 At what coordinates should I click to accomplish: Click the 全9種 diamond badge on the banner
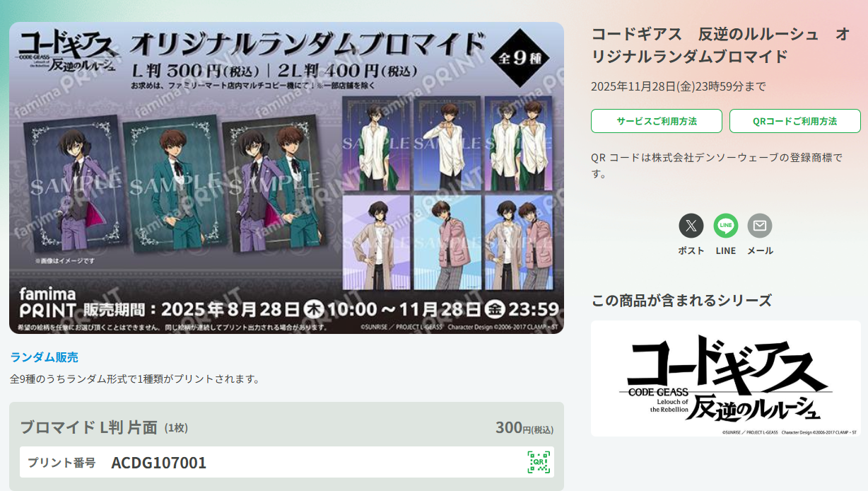(524, 58)
